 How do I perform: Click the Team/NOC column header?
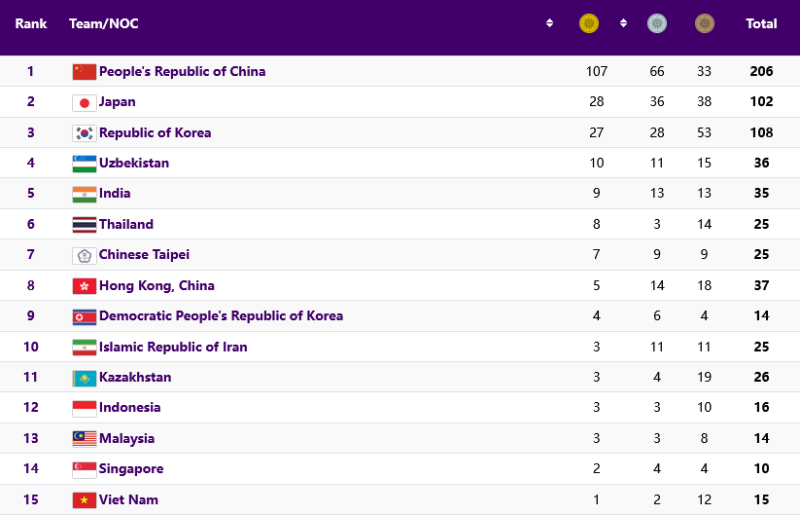point(104,23)
